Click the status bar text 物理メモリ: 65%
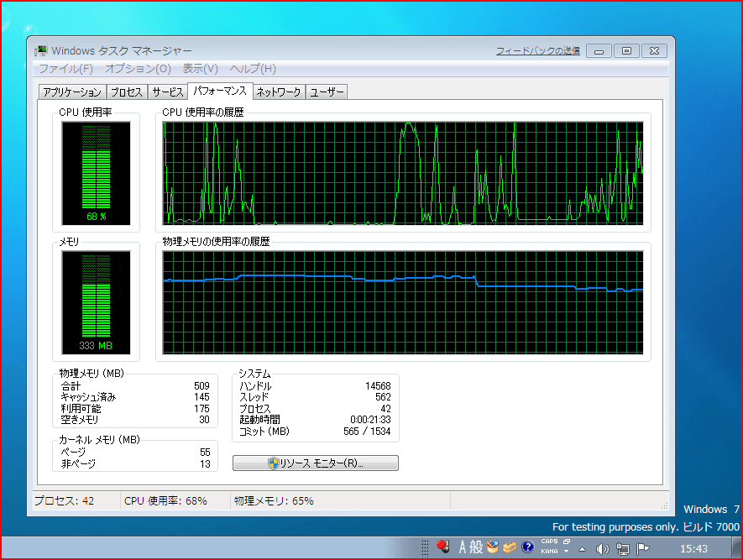The width and height of the screenshot is (743, 560). [274, 500]
